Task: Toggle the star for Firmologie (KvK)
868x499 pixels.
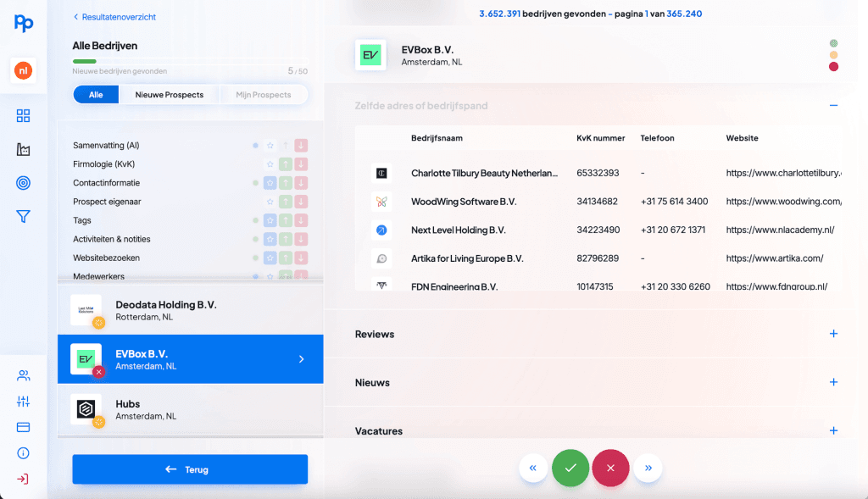Action: 270,164
